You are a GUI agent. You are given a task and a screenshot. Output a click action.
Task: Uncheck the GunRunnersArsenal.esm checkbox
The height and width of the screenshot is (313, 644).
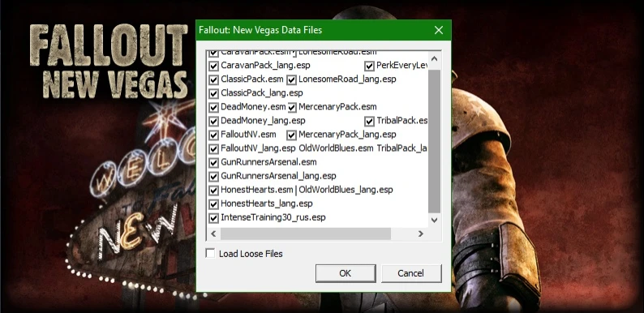pos(213,163)
